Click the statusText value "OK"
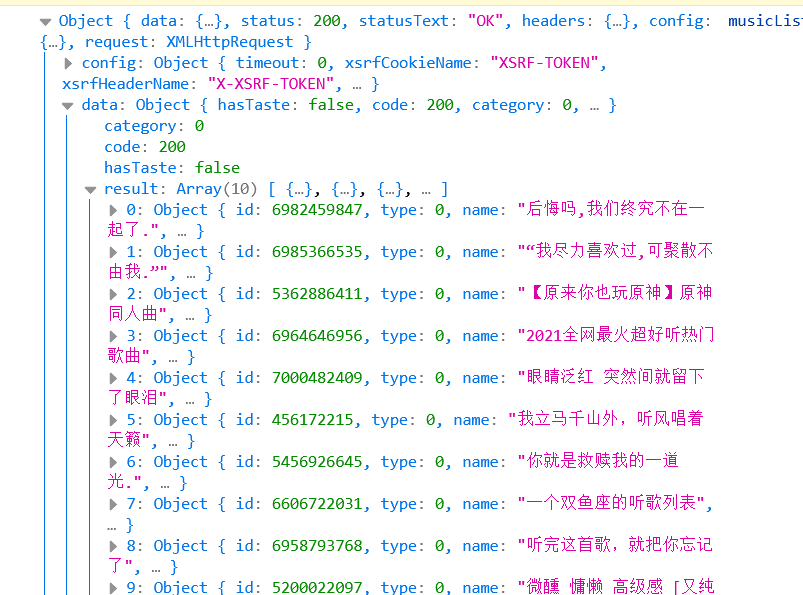803x595 pixels. pyautogui.click(x=486, y=21)
